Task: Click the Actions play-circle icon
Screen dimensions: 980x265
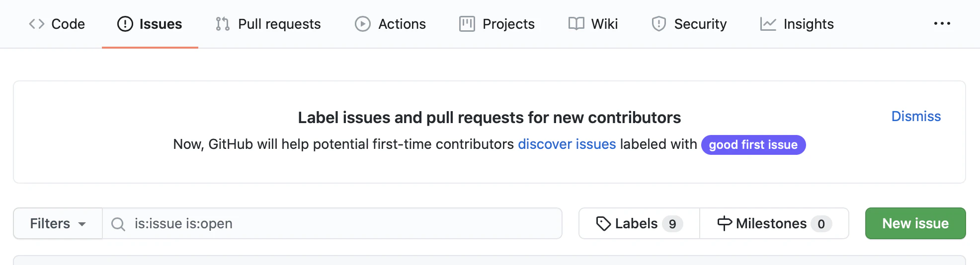Action: (363, 24)
